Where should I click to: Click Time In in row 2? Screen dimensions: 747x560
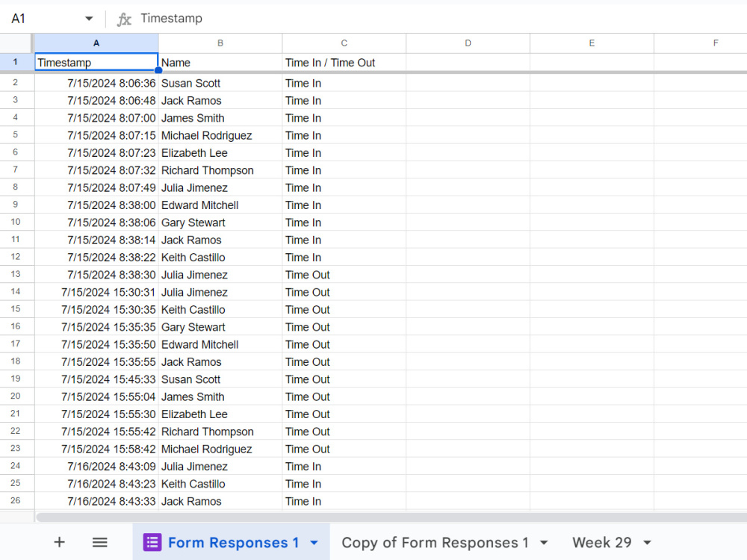point(344,84)
